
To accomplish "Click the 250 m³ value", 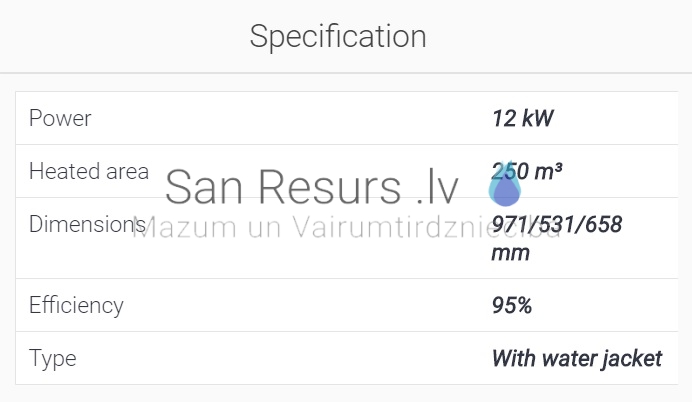I will pyautogui.click(x=527, y=171).
